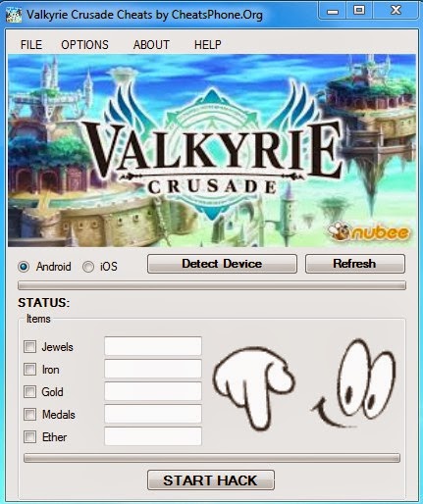The image size is (423, 504).
Task: Select the Android radio button
Action: click(24, 267)
